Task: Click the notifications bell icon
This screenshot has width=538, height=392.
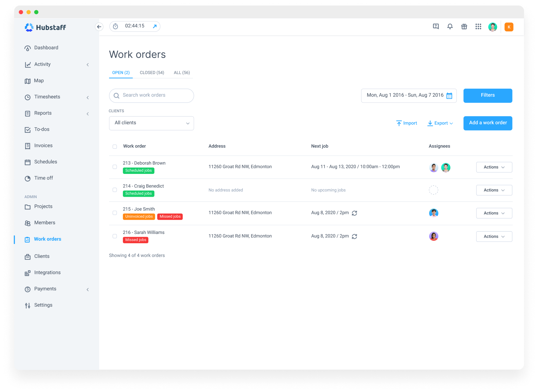Action: [x=450, y=26]
